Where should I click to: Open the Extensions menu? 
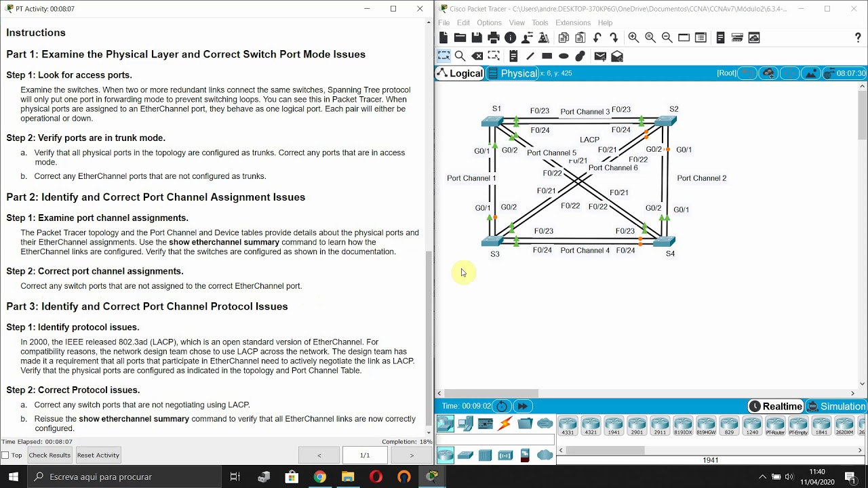coord(573,22)
